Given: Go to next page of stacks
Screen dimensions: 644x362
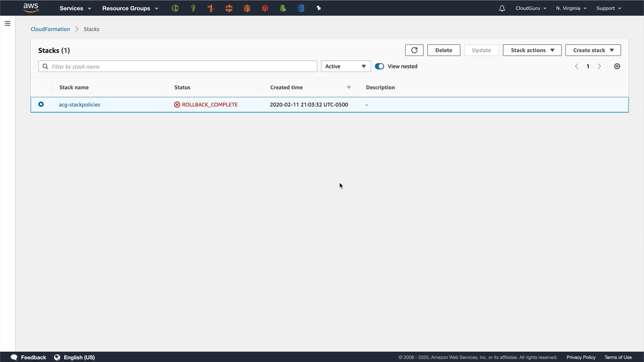Looking at the screenshot, I should pyautogui.click(x=599, y=66).
